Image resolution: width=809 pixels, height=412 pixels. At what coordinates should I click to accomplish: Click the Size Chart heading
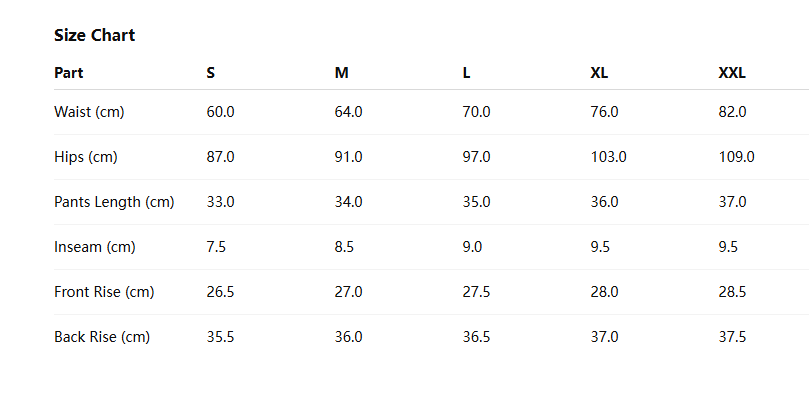click(x=94, y=35)
